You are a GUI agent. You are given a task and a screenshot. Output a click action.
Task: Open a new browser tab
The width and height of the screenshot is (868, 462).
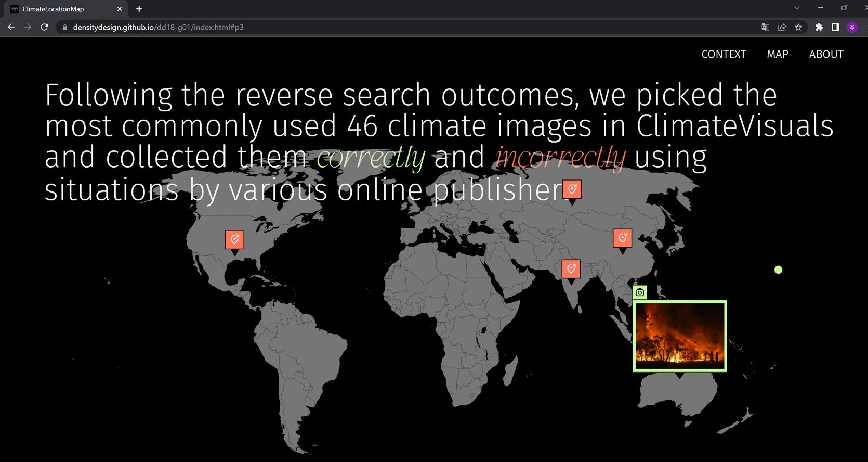click(139, 9)
